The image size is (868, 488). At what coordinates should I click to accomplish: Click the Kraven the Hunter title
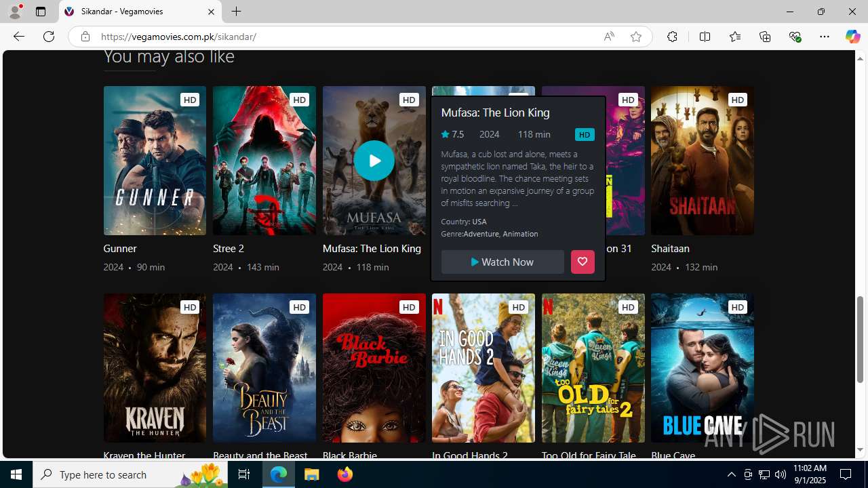pos(144,455)
